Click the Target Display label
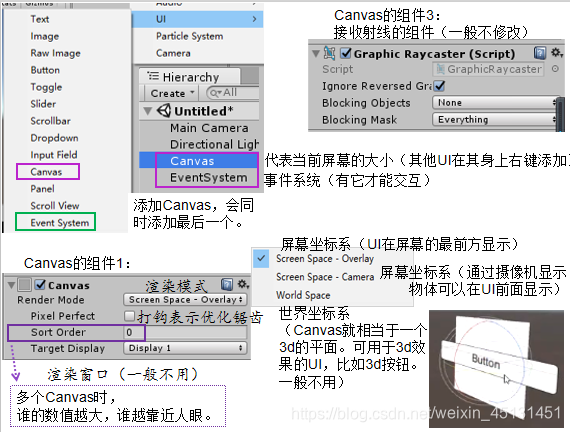This screenshot has width=570, height=432. point(68,348)
